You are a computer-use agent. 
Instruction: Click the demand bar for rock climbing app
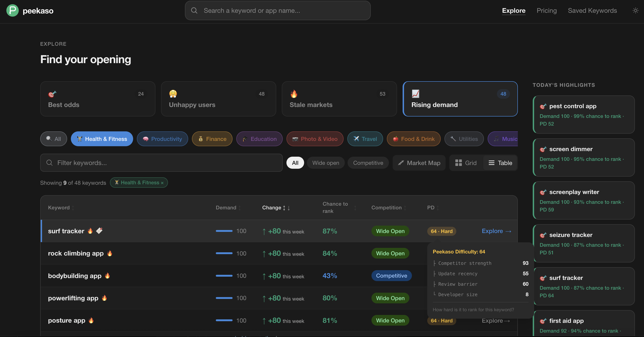[224, 253]
